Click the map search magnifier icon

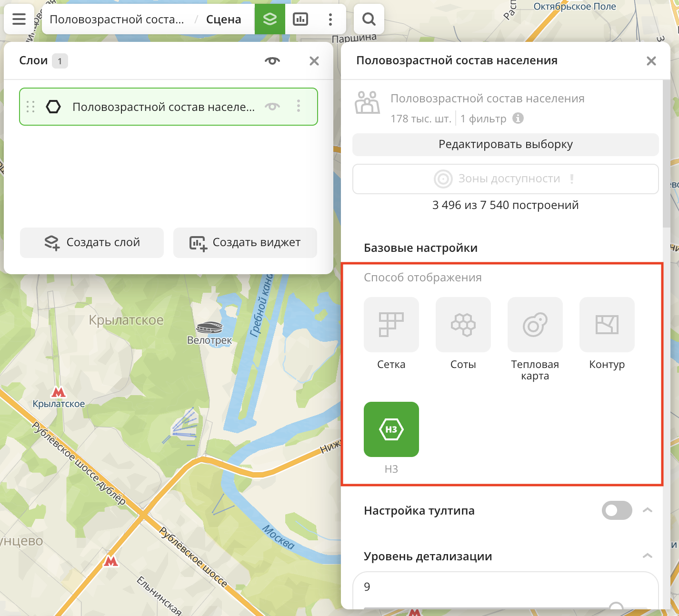369,19
